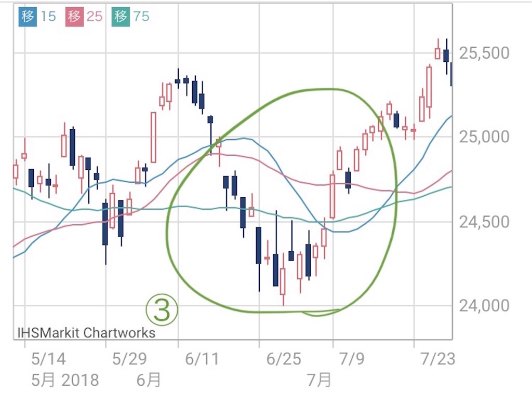Click the 24,000 price axis label

coord(484,306)
